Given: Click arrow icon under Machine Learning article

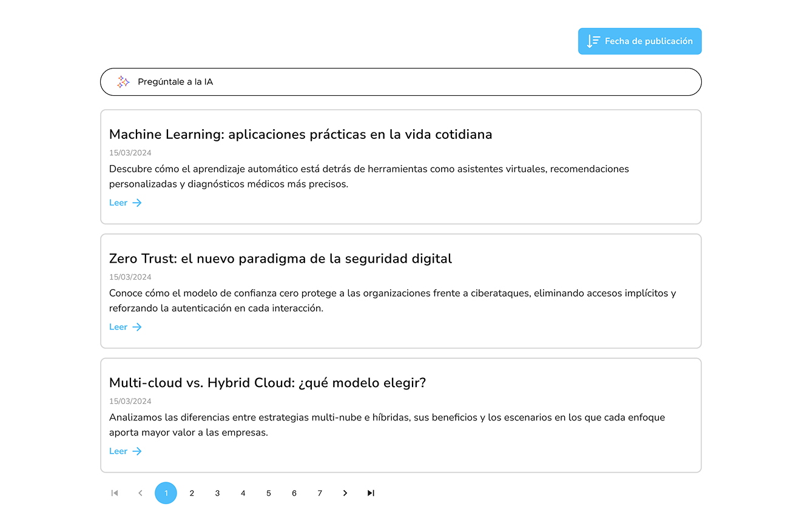Looking at the screenshot, I should (137, 203).
